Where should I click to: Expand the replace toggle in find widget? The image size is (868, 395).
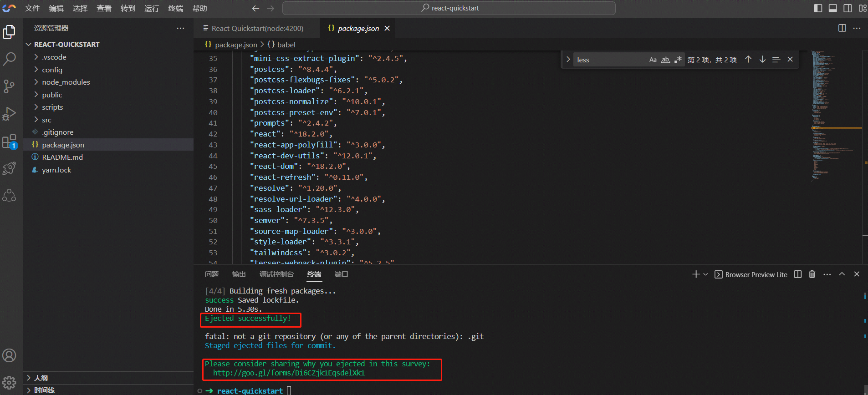pos(568,60)
